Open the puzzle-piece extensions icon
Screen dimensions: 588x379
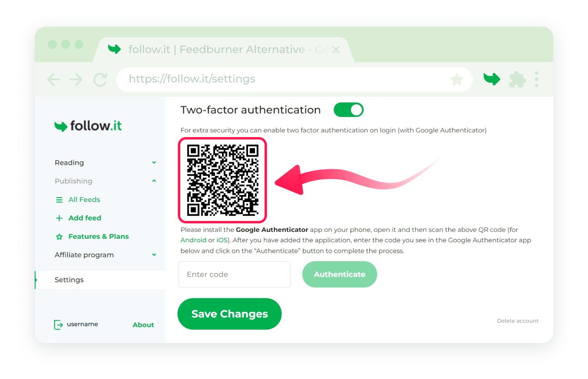517,79
